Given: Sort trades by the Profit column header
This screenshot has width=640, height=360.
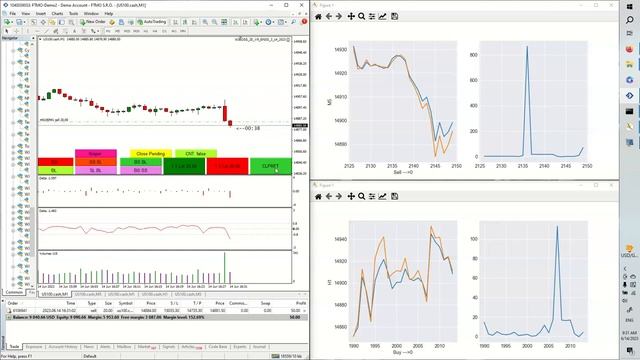Looking at the screenshot, I should point(301,303).
